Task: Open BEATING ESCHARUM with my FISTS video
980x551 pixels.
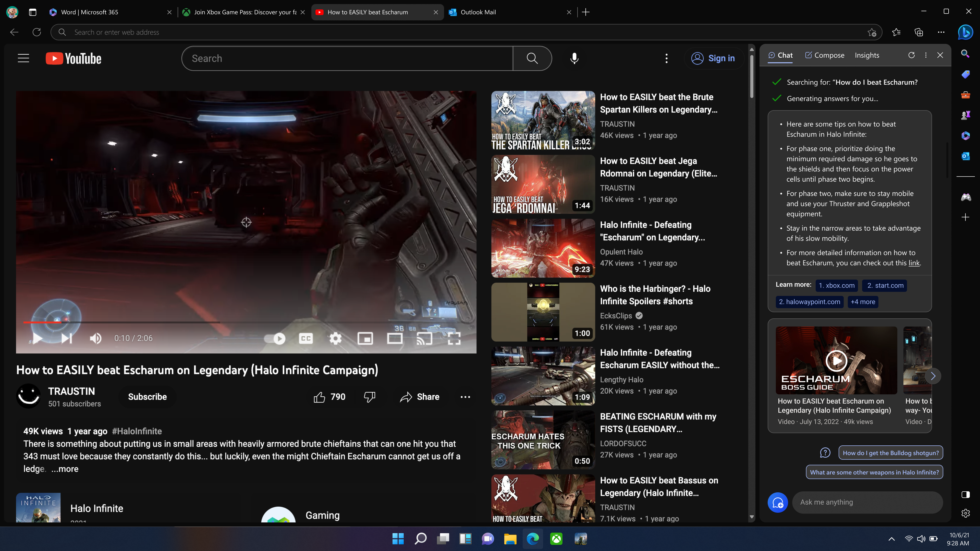Action: (x=658, y=422)
